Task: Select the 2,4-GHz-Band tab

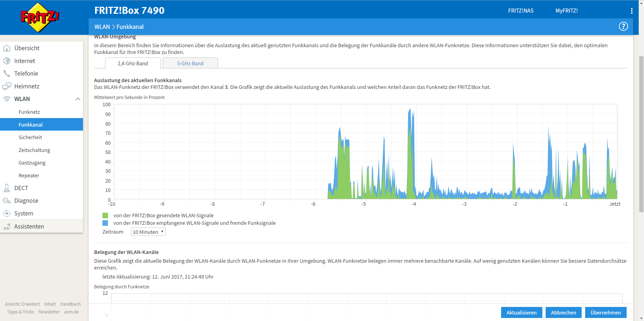Action: tap(133, 63)
